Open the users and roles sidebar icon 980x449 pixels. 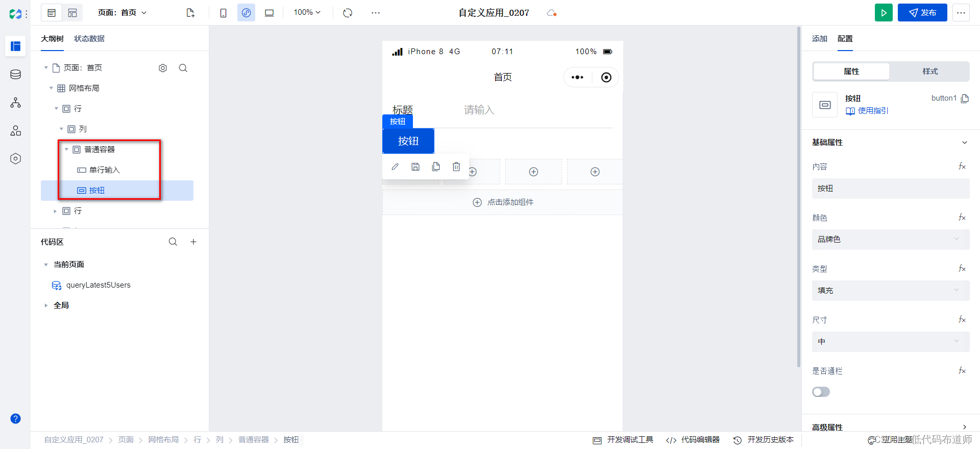(15, 131)
